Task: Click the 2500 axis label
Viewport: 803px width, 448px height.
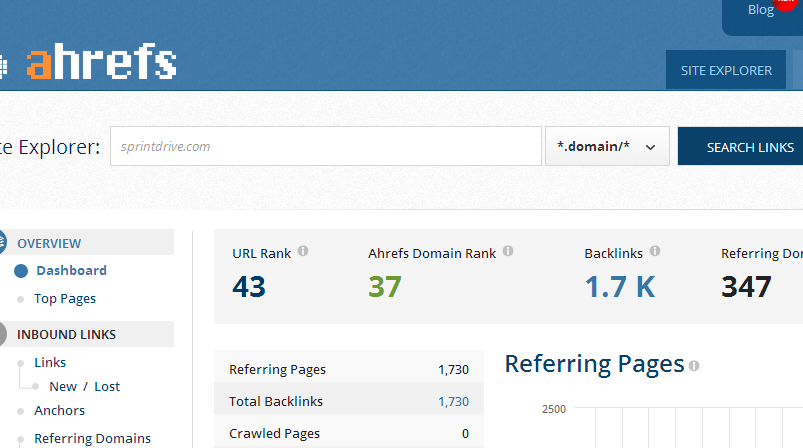Action: click(x=554, y=409)
